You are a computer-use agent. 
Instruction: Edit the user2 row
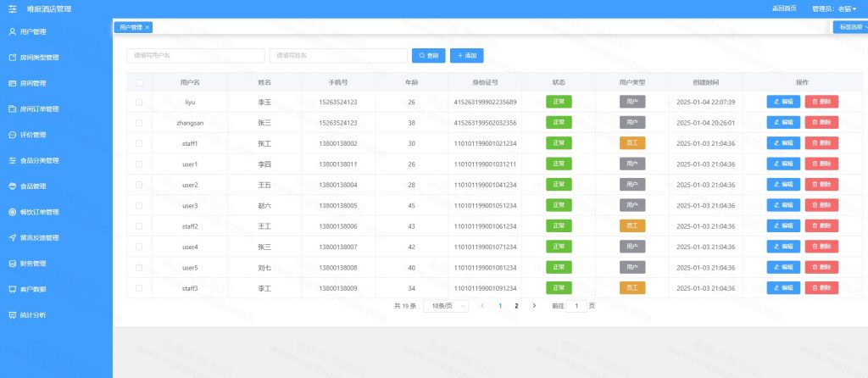783,184
